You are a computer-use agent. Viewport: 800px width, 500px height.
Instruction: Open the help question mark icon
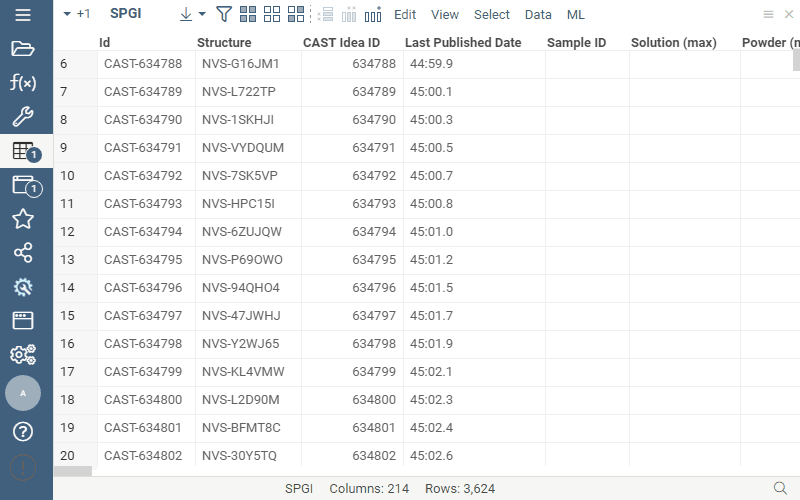click(23, 432)
